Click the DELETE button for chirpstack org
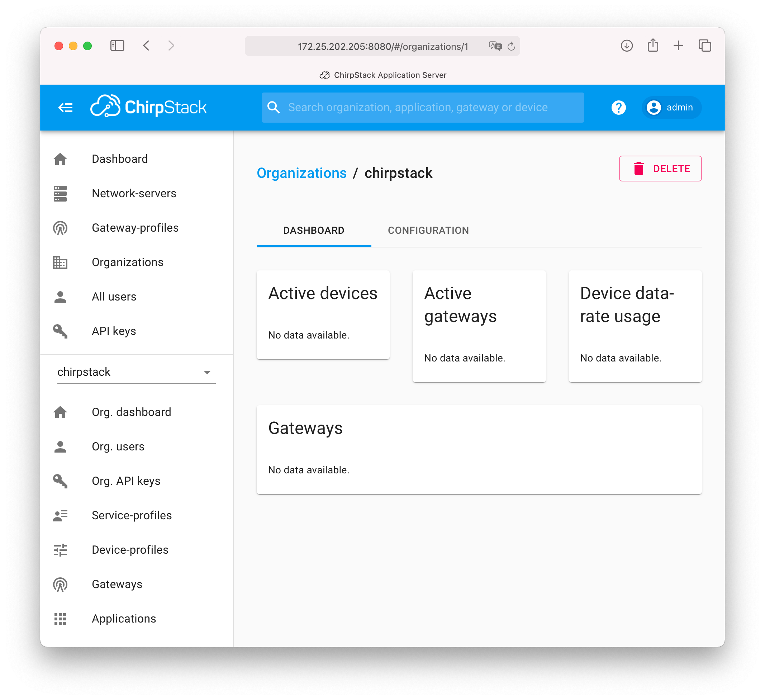765x700 pixels. click(660, 169)
